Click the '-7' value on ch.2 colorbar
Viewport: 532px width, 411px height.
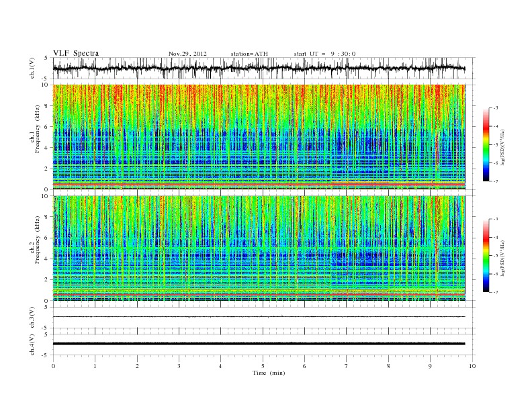pos(496,292)
